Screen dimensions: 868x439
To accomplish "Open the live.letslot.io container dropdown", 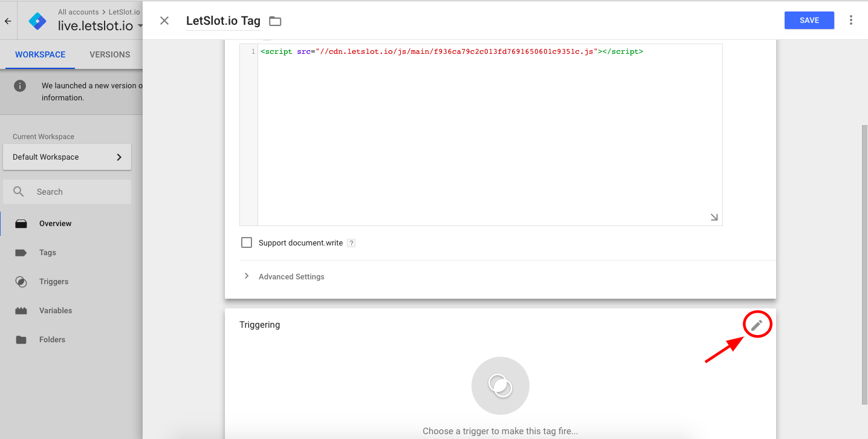I will (100, 26).
